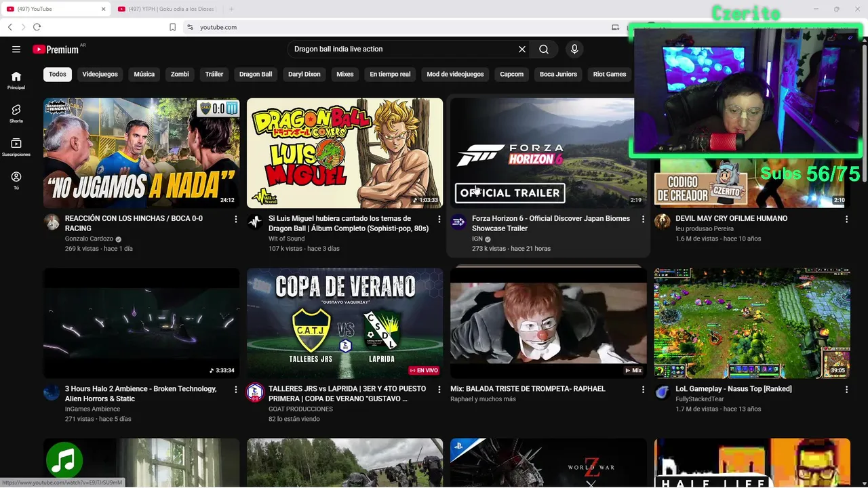Select the Todos filter chip

(58, 74)
